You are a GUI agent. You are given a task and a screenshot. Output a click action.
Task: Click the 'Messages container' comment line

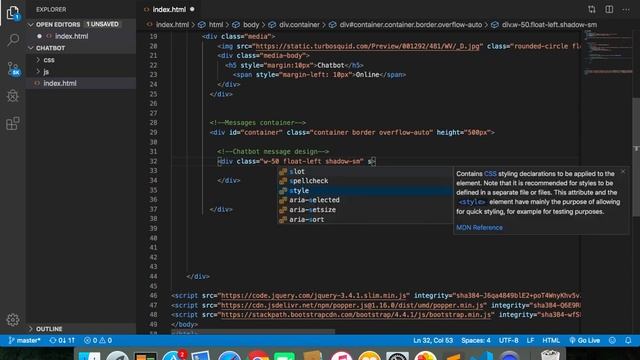tap(258, 122)
